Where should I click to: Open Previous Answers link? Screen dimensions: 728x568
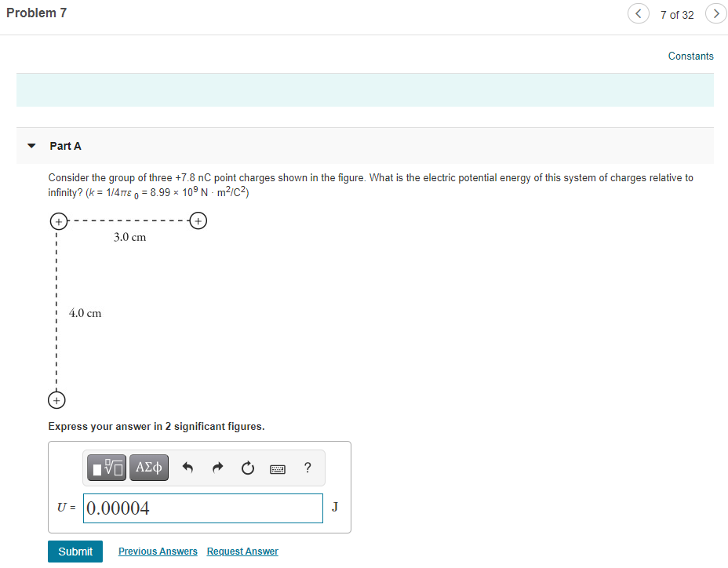click(158, 552)
